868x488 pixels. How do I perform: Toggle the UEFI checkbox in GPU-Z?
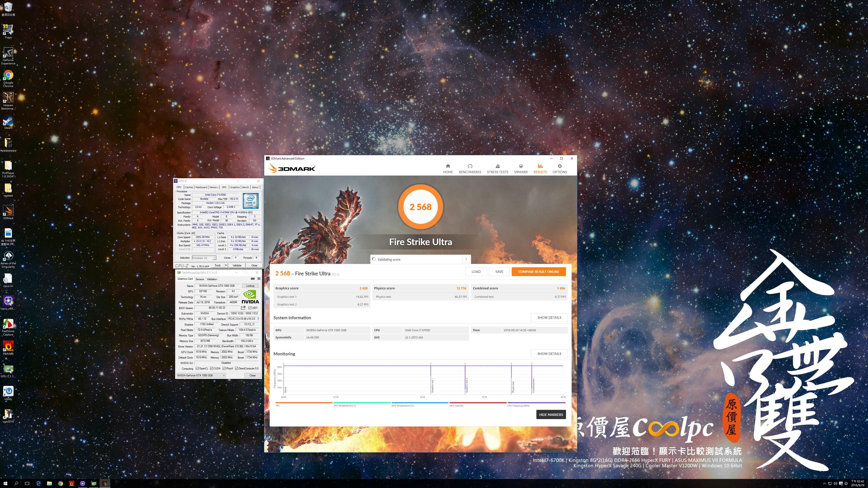click(x=250, y=308)
